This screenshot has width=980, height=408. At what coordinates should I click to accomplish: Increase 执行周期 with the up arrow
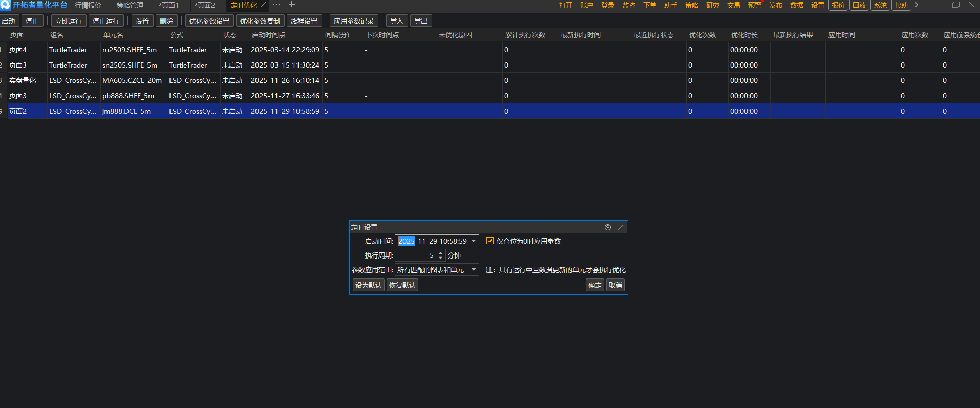tap(440, 253)
